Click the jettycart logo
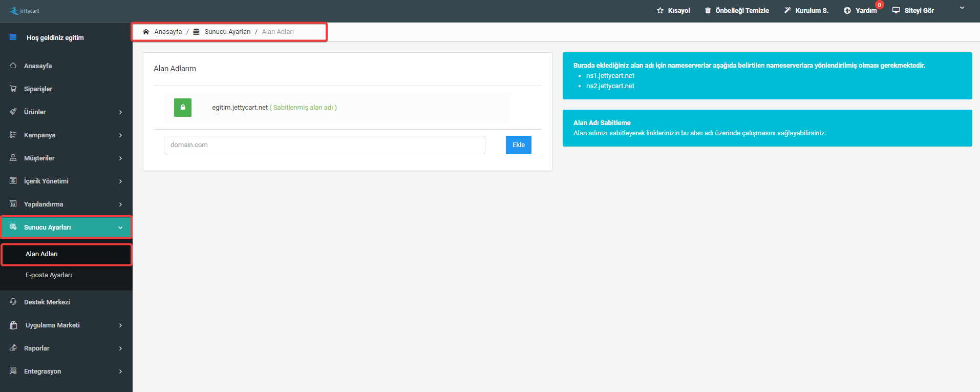 coord(24,11)
